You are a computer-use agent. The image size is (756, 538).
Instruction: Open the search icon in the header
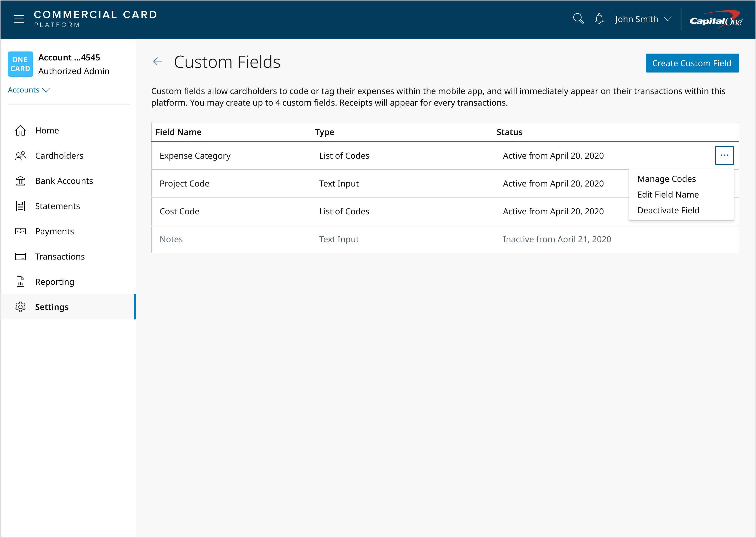pyautogui.click(x=579, y=19)
